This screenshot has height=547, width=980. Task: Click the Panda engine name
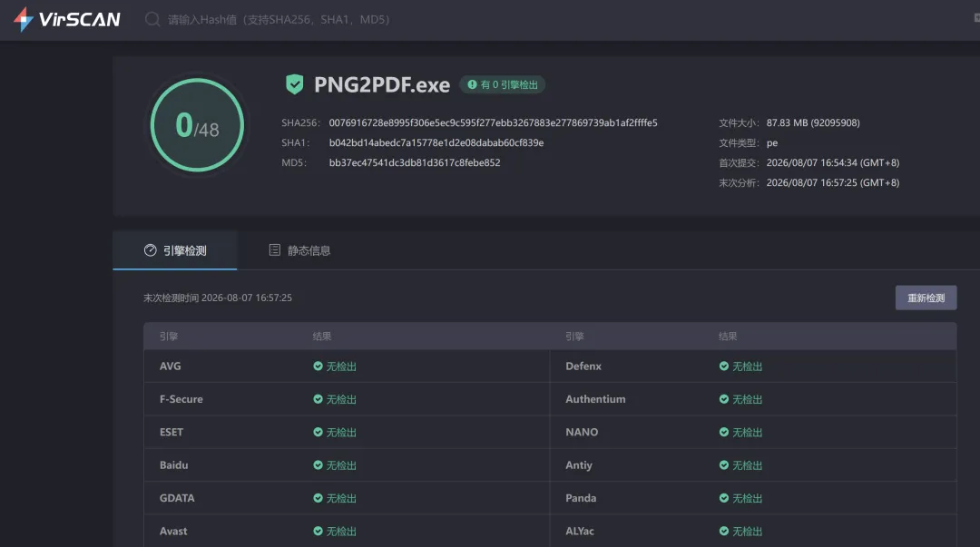[581, 498]
